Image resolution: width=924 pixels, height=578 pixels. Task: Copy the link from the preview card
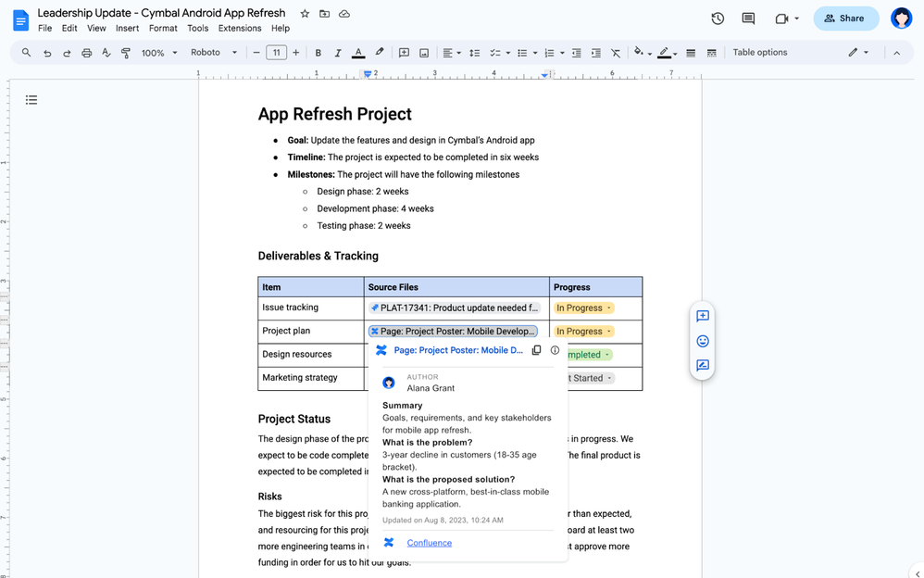(536, 350)
